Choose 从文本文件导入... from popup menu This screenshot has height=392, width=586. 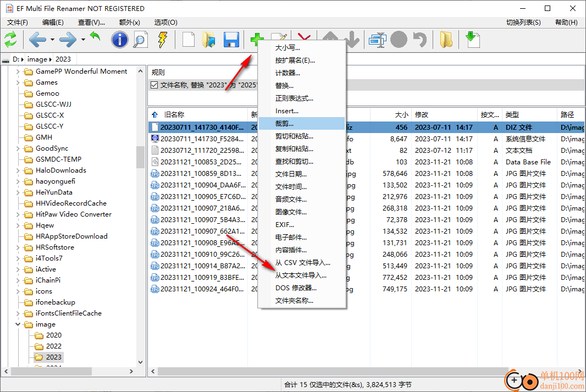[x=301, y=275]
